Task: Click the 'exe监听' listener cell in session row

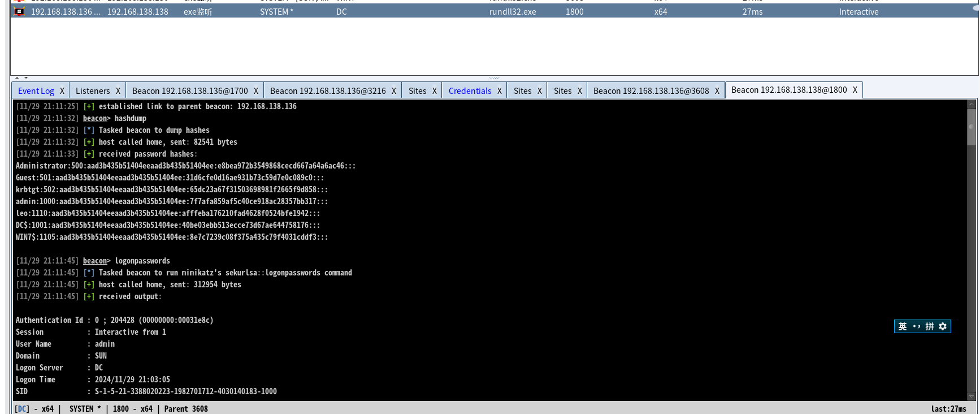Action: pos(198,12)
